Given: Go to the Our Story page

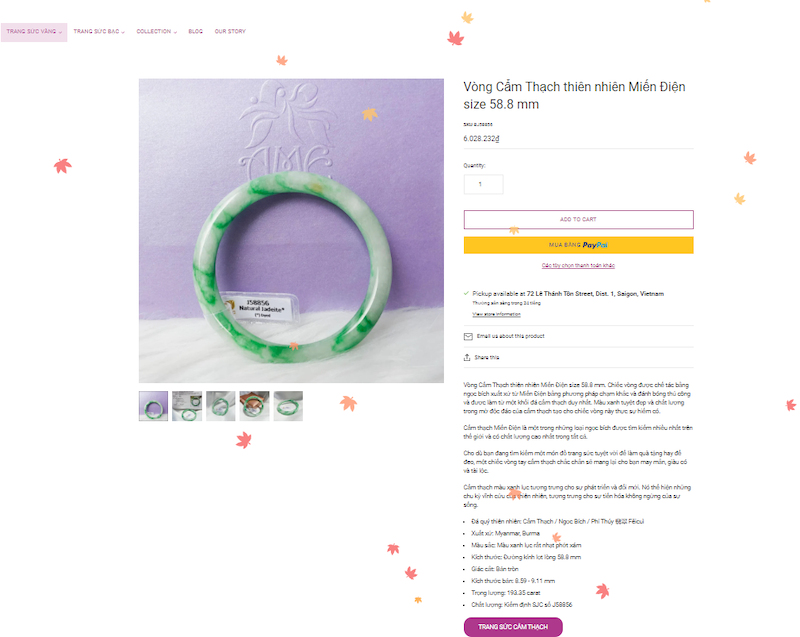Looking at the screenshot, I should click(x=230, y=32).
